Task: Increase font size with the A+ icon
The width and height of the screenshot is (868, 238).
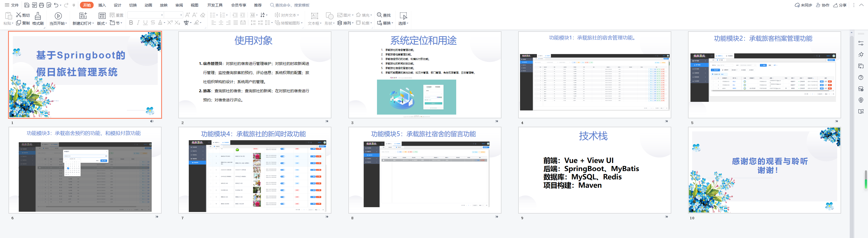Action: coord(188,15)
